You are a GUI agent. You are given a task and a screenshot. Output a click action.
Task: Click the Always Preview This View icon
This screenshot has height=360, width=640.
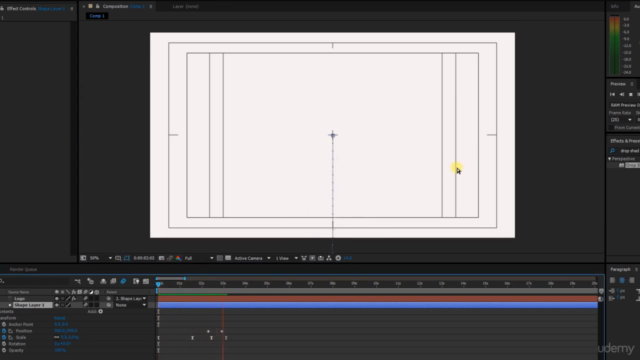click(83, 258)
